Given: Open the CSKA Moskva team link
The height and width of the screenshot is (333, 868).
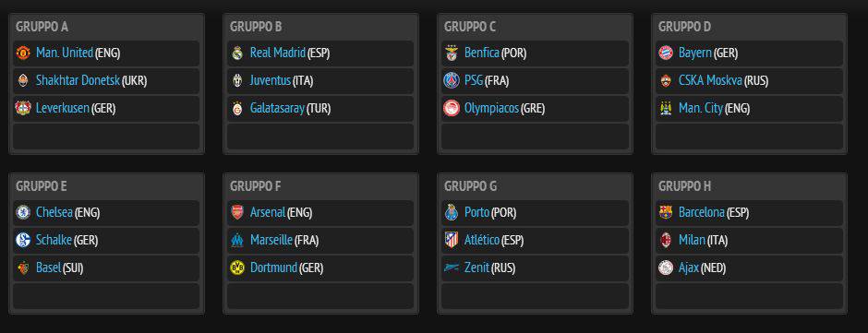Looking at the screenshot, I should (710, 81).
